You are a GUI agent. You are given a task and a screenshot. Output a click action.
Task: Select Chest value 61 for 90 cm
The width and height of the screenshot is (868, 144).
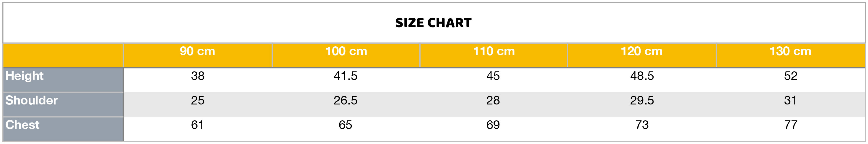coord(198,125)
